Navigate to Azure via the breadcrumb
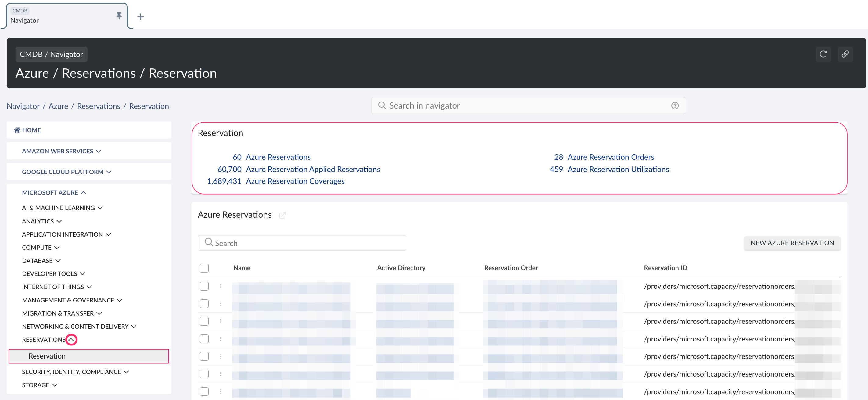This screenshot has height=400, width=868. pyautogui.click(x=58, y=106)
